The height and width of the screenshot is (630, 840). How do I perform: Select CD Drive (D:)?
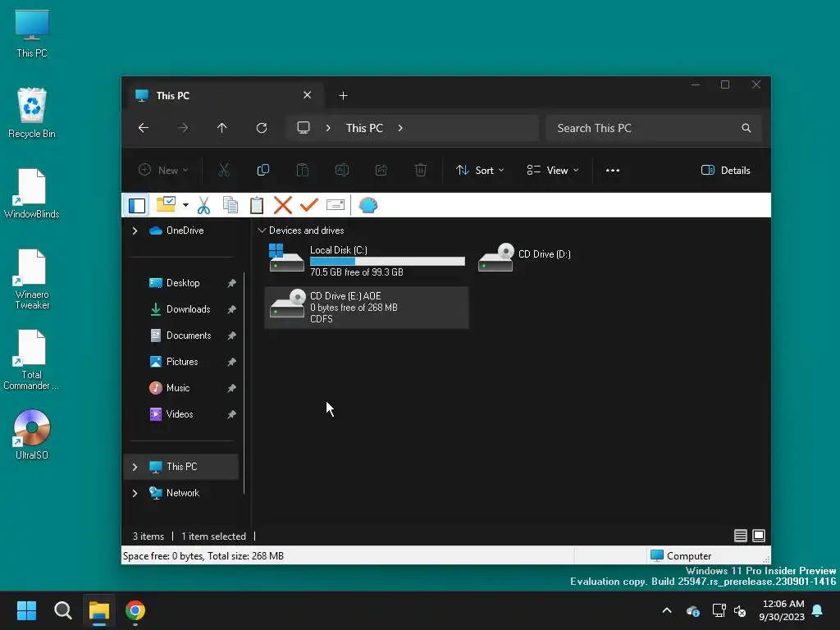pos(524,257)
